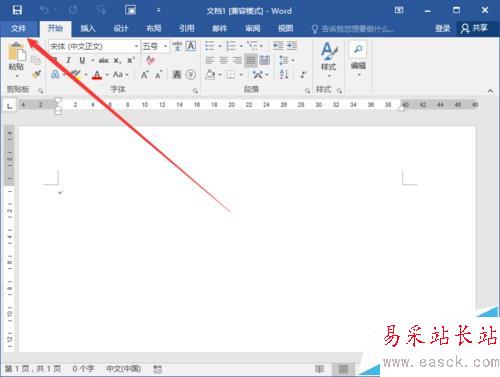Viewport: 500px width, 377px height.
Task: Click the enclosed character circle icon
Action: [x=191, y=75]
